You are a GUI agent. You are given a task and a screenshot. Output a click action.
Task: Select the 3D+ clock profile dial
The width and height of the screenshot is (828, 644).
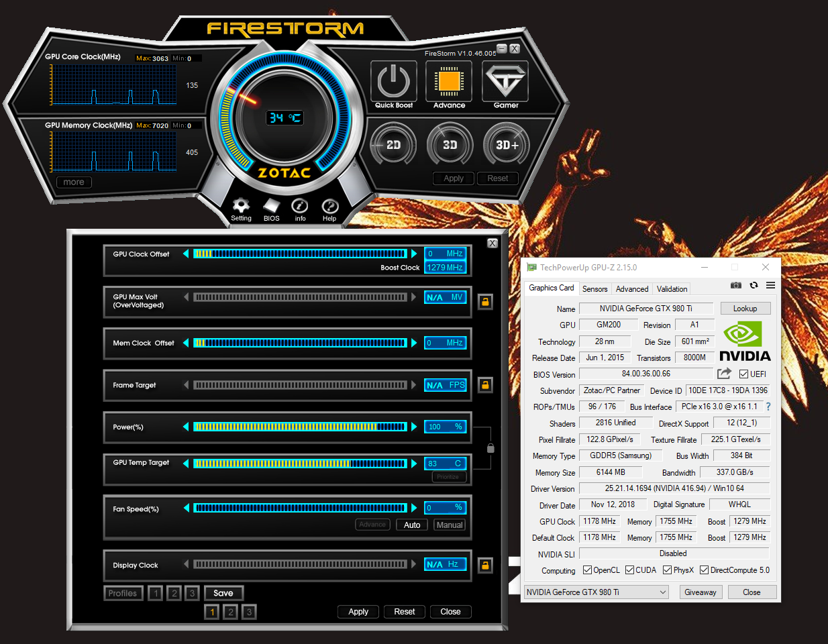click(507, 145)
